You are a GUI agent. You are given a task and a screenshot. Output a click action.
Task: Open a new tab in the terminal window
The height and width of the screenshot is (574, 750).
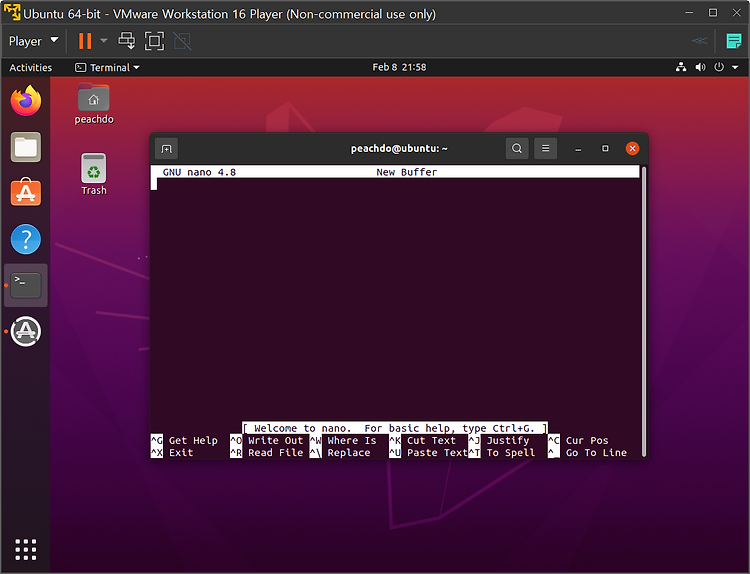pos(166,149)
